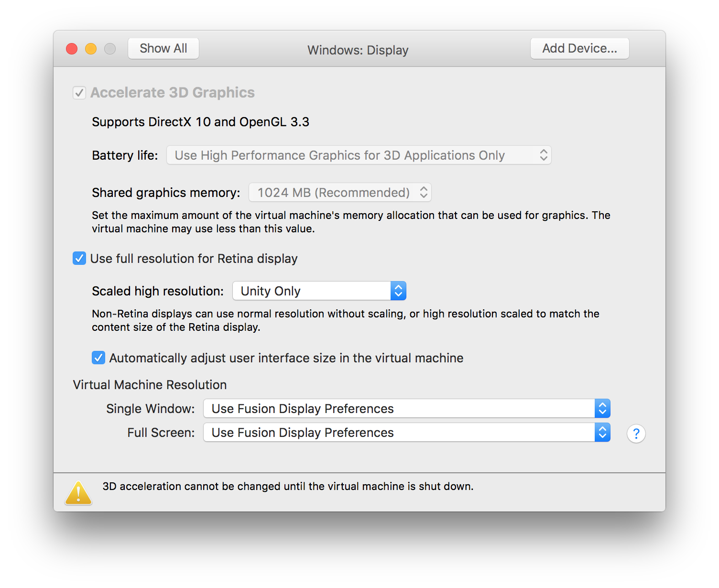This screenshot has width=719, height=588.
Task: Click the Battery life label
Action: click(125, 155)
